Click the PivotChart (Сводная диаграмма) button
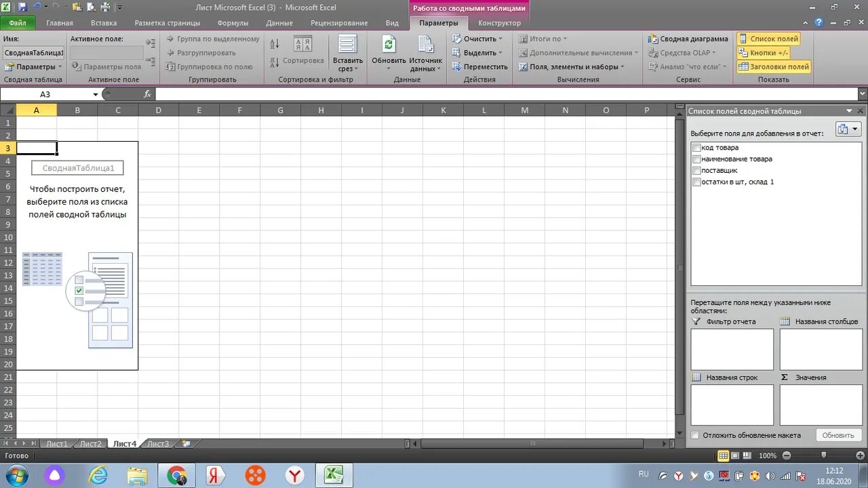 coord(688,39)
